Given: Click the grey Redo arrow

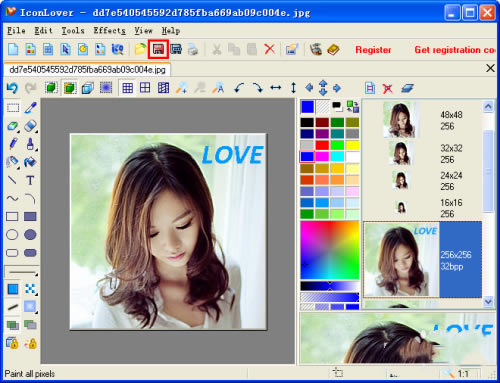Looking at the screenshot, I should (x=31, y=88).
